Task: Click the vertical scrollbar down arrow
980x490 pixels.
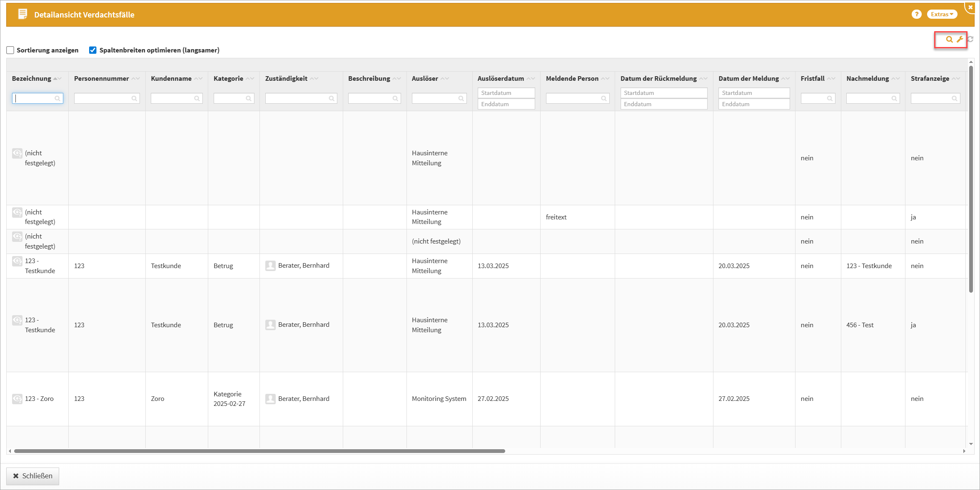Action: coord(971,444)
